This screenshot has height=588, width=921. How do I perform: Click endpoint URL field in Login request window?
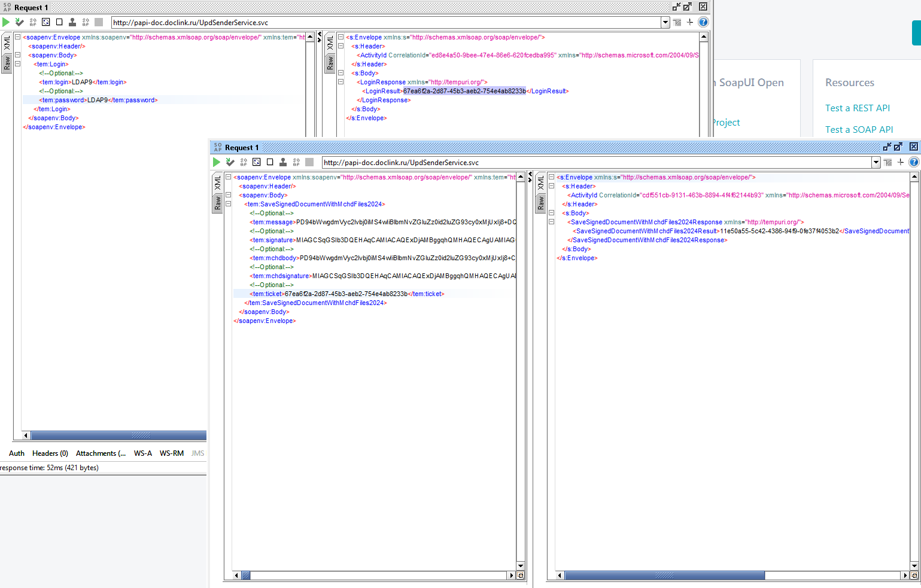coord(386,22)
